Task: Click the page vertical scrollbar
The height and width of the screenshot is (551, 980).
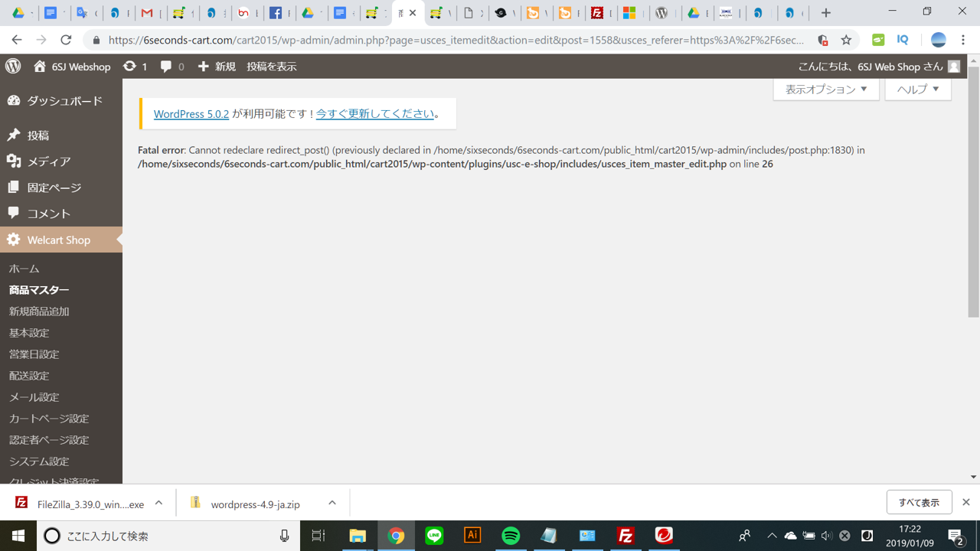Action: click(973, 191)
